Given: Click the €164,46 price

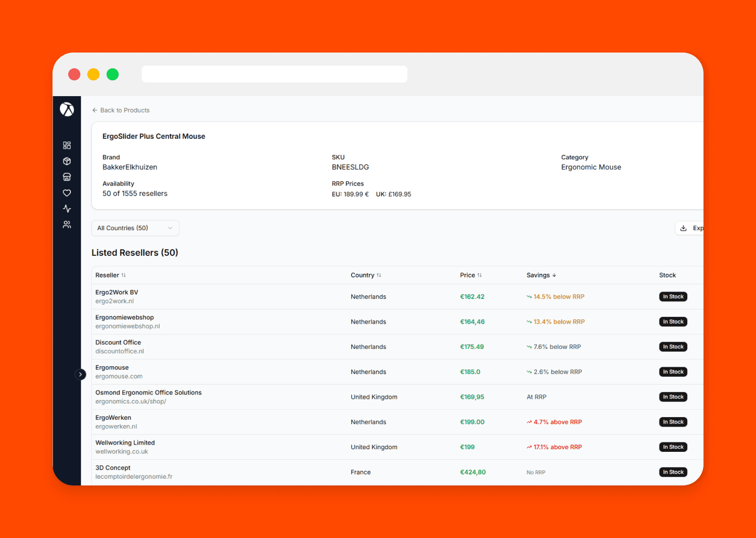Looking at the screenshot, I should point(472,322).
